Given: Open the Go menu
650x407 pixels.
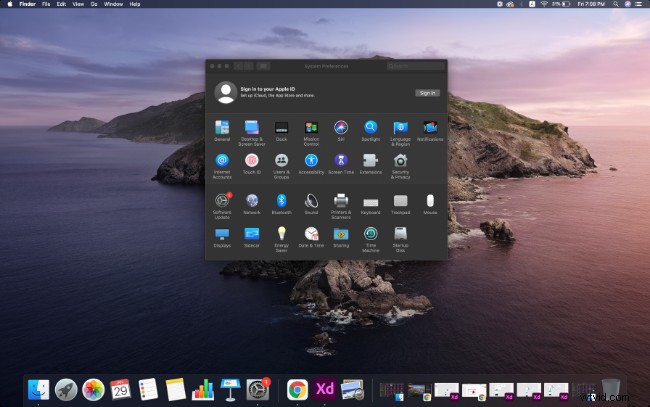Looking at the screenshot, I should click(94, 4).
